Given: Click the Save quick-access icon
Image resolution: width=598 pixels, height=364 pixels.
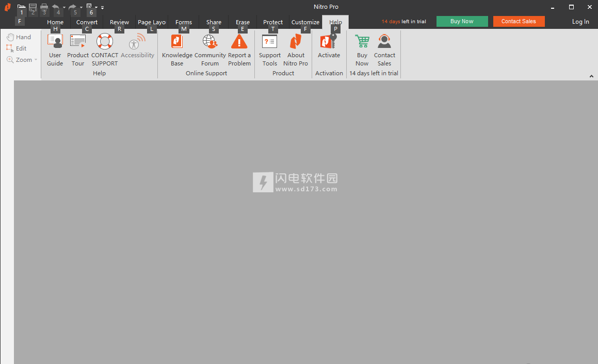Looking at the screenshot, I should tap(33, 7).
